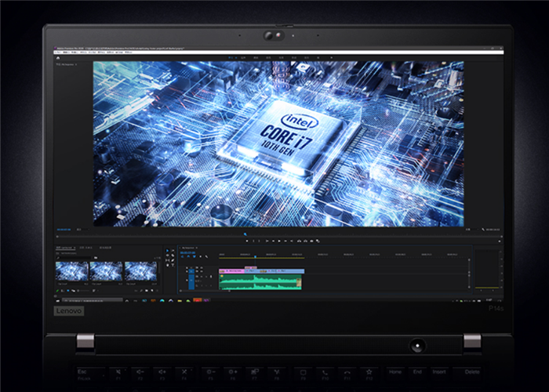Click the Program monitor current timecode

[64, 230]
